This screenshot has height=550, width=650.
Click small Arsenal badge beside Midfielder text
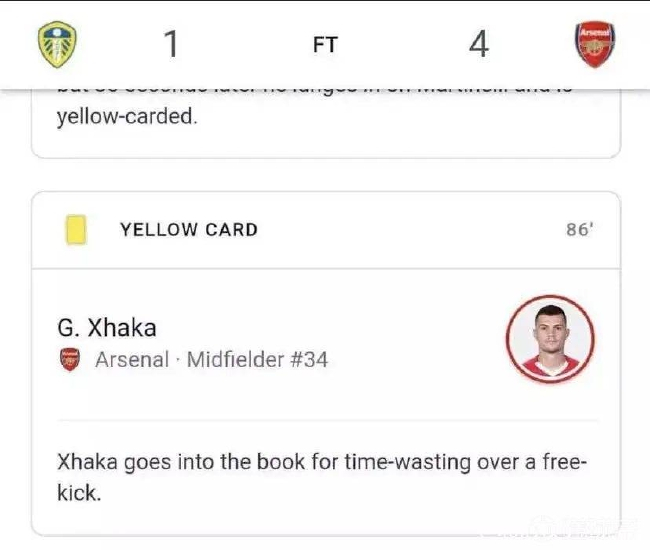point(69,359)
